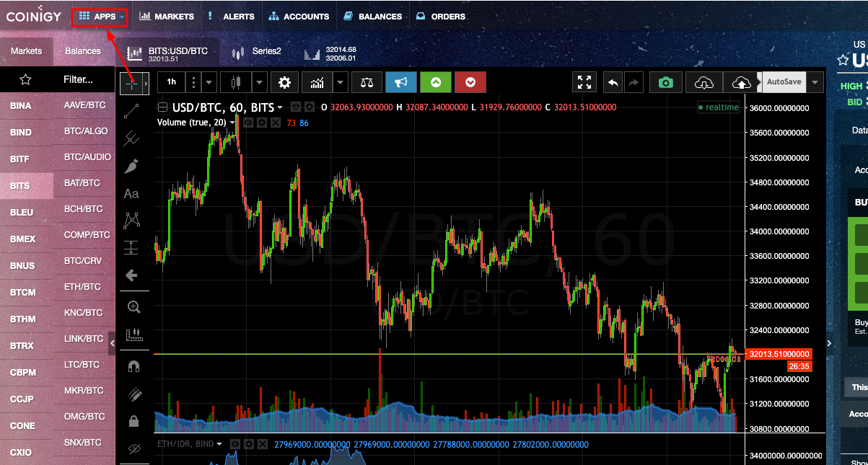The image size is (868, 465).
Task: Open the time interval dropdown arrow
Action: point(209,82)
